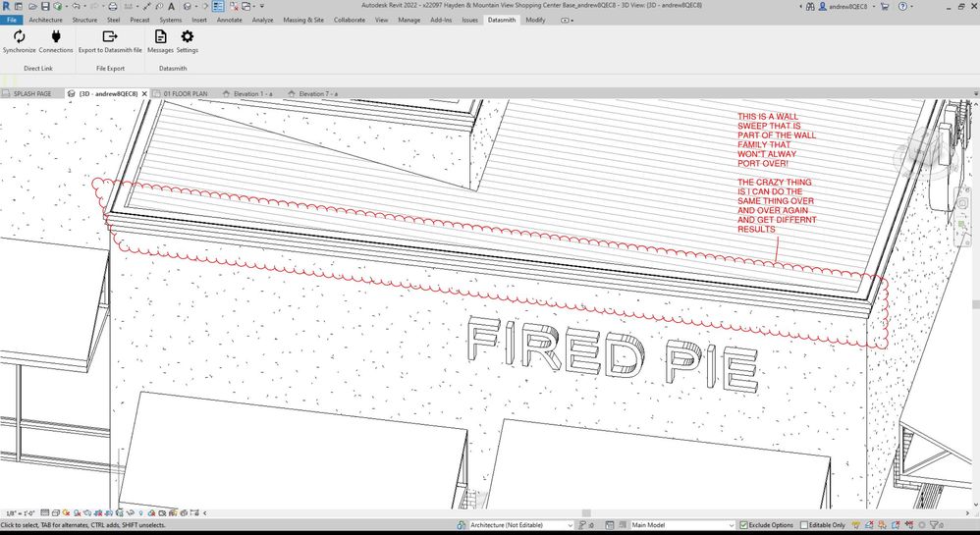This screenshot has height=535, width=980.
Task: Click the red wall sweep annotation text
Action: coord(777,173)
